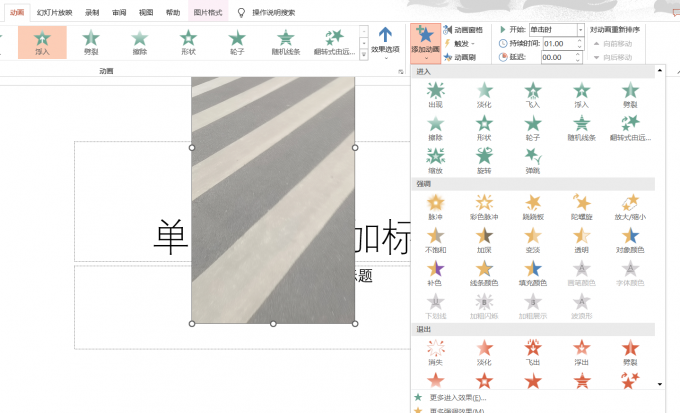Choose 弹跳 entrance animation
The height and width of the screenshot is (413, 680).
pyautogui.click(x=533, y=161)
